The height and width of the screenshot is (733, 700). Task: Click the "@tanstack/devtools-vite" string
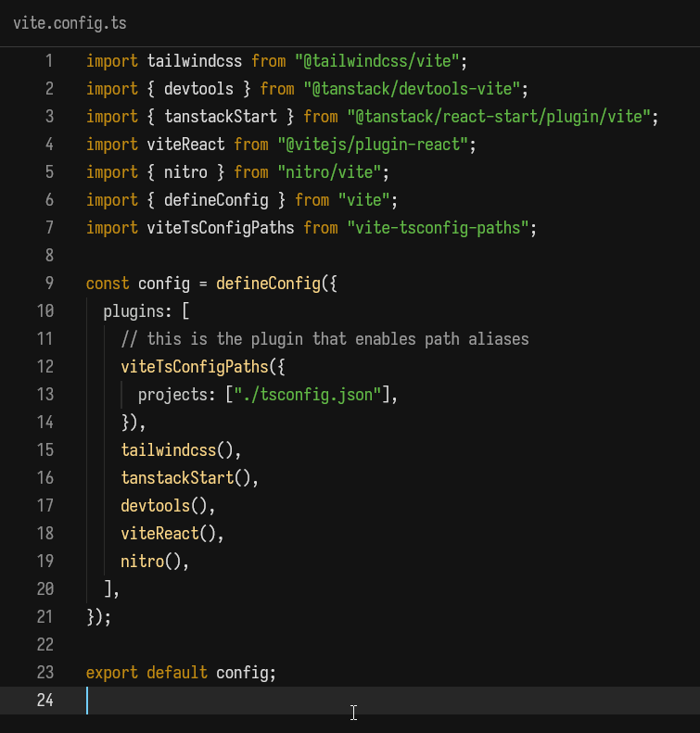[412, 89]
